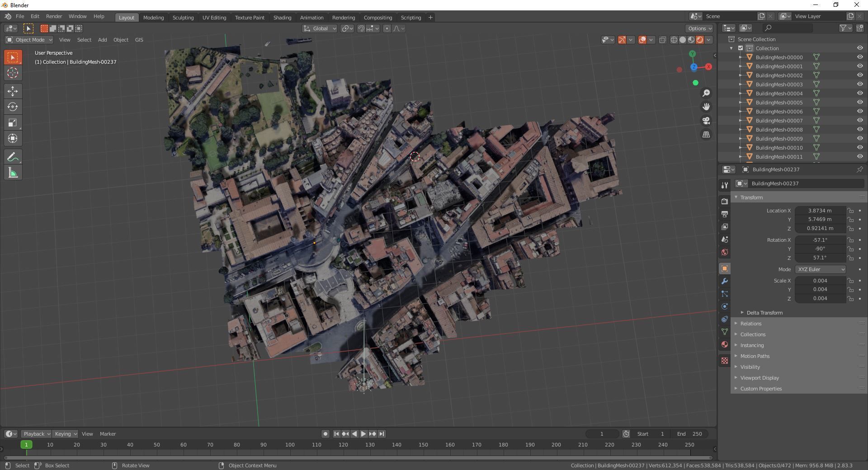This screenshot has height=470, width=868.
Task: Select the Measure tool
Action: (x=13, y=173)
